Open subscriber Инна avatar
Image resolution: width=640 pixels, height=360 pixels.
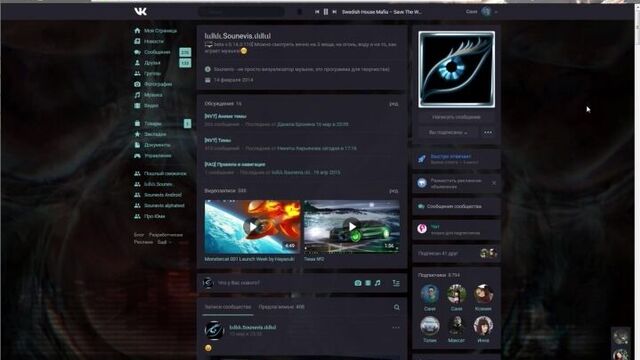tap(483, 326)
